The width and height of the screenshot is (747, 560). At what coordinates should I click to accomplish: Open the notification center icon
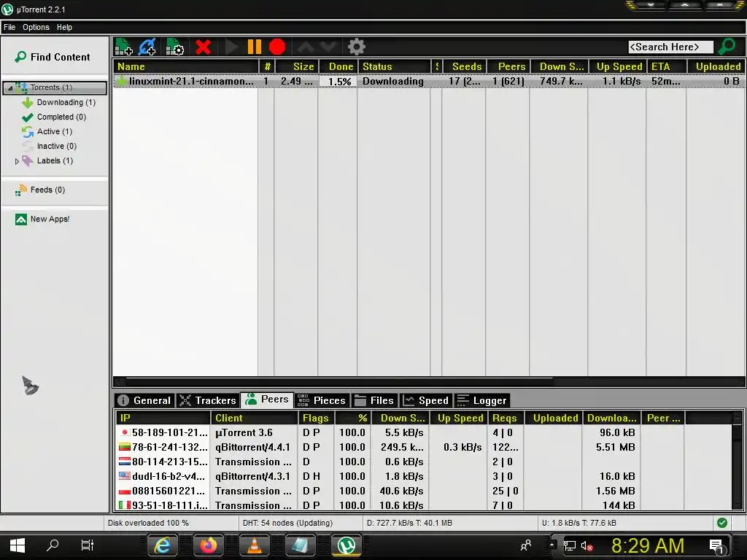(x=717, y=546)
